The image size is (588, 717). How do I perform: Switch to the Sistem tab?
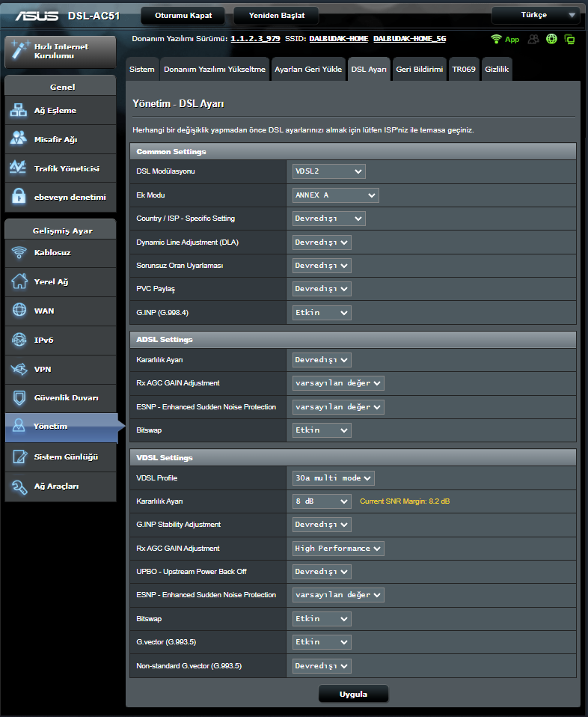click(x=142, y=69)
